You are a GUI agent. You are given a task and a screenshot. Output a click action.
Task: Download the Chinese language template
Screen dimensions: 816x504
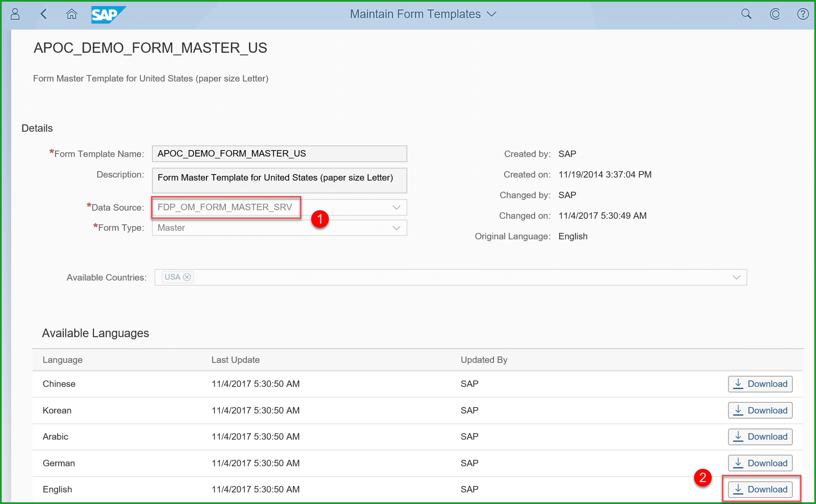pos(760,384)
